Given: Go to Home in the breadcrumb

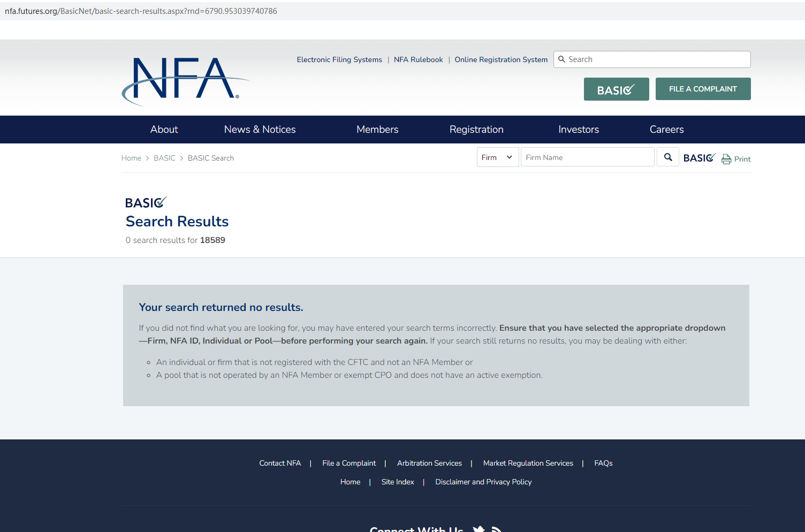Looking at the screenshot, I should pyautogui.click(x=131, y=158).
